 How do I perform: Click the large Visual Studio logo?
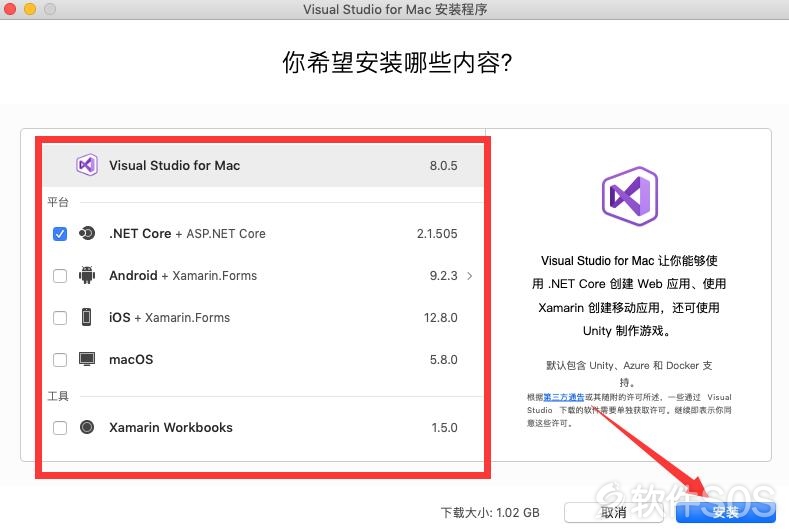629,196
